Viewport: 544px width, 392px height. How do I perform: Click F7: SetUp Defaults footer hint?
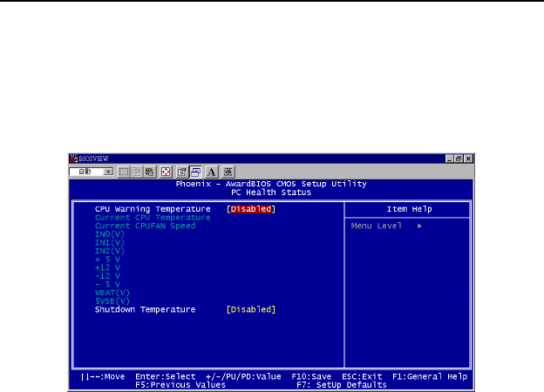tap(342, 385)
